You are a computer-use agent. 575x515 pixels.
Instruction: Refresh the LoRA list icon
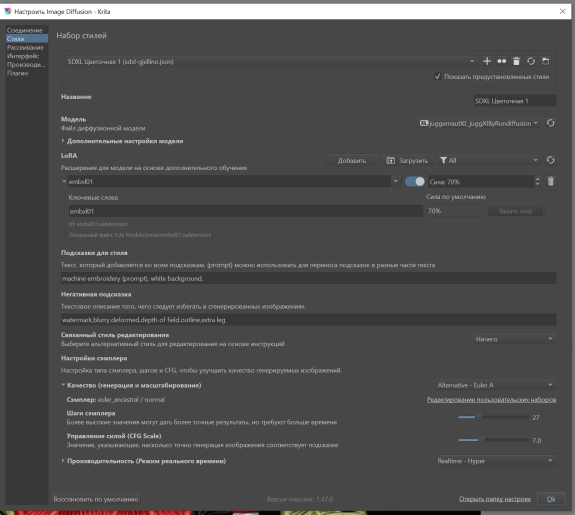(550, 160)
